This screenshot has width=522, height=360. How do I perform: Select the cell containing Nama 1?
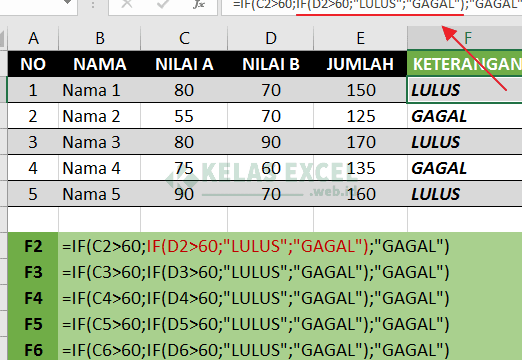(100, 90)
